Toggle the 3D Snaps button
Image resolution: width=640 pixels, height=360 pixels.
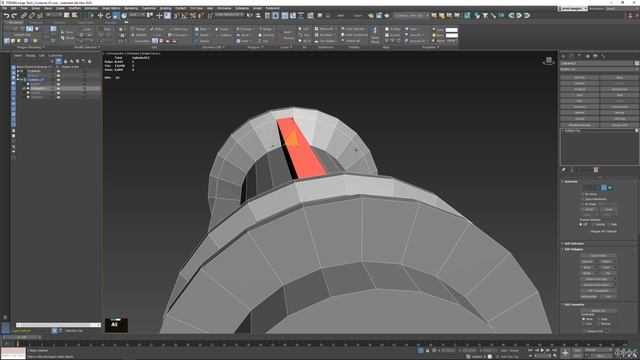coord(177,16)
